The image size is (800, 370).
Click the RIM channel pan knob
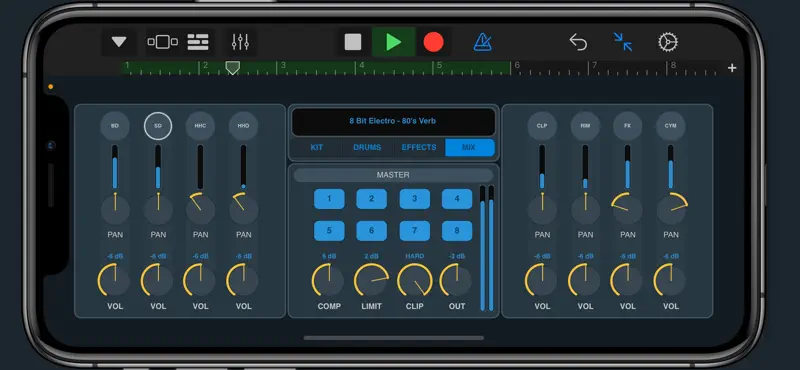[x=585, y=209]
